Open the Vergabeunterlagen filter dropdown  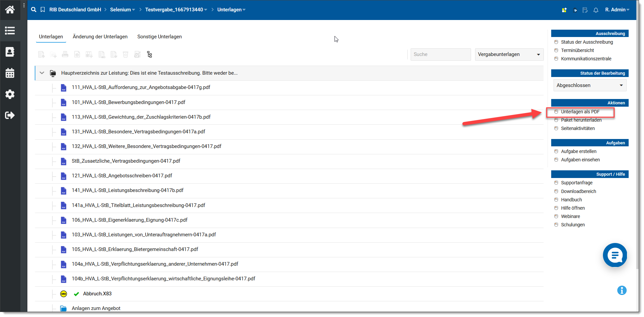[509, 54]
